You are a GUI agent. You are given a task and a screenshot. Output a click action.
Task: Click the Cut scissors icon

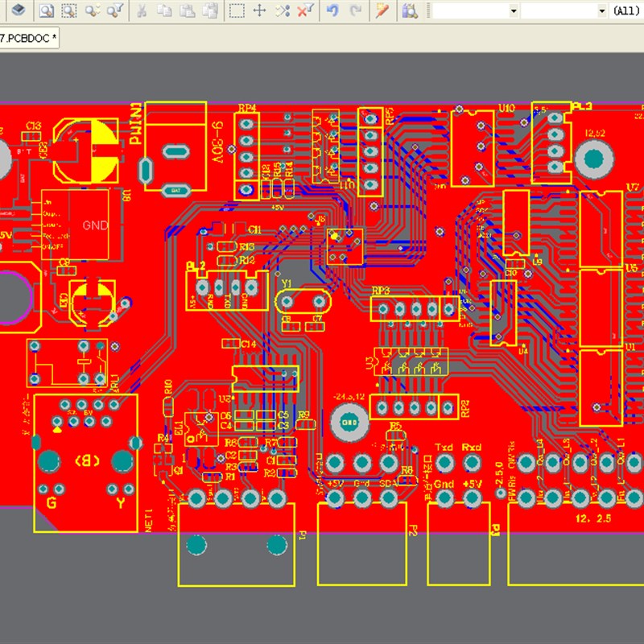142,10
